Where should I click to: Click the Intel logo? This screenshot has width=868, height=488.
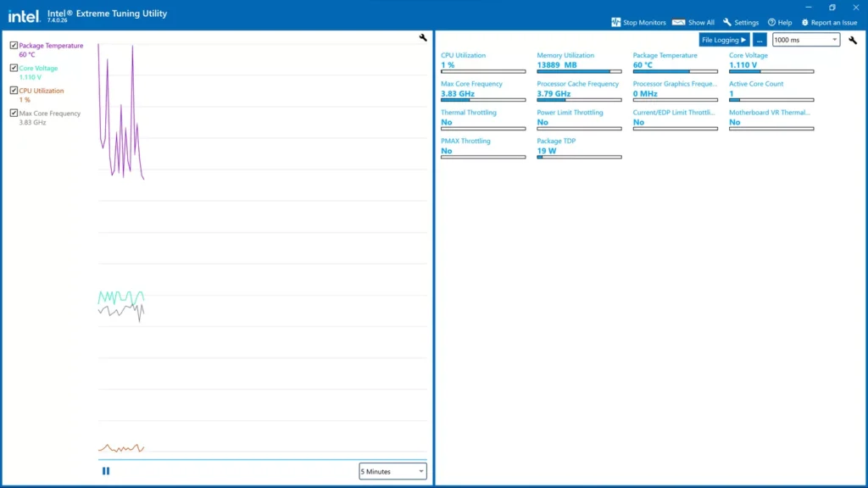pos(23,16)
